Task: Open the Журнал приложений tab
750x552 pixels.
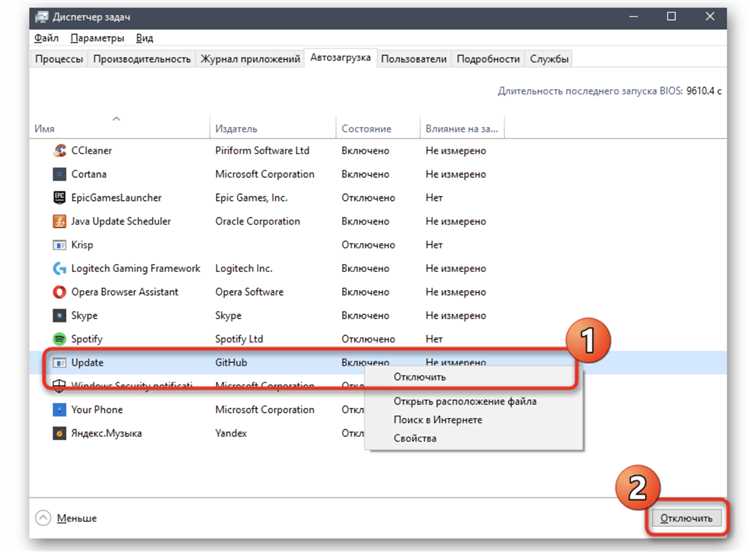Action: tap(250, 59)
